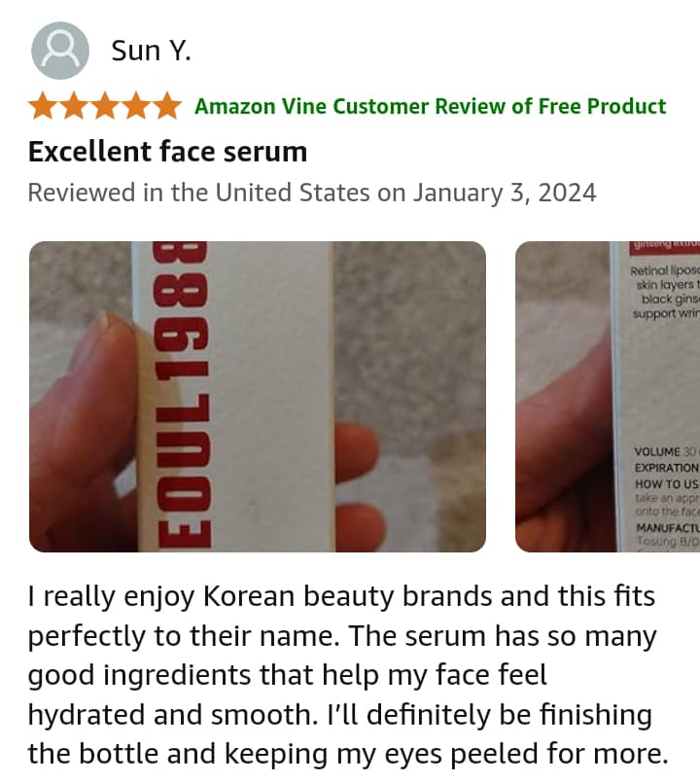
Task: Click the word 'Korean' in review text
Action: pos(249,596)
